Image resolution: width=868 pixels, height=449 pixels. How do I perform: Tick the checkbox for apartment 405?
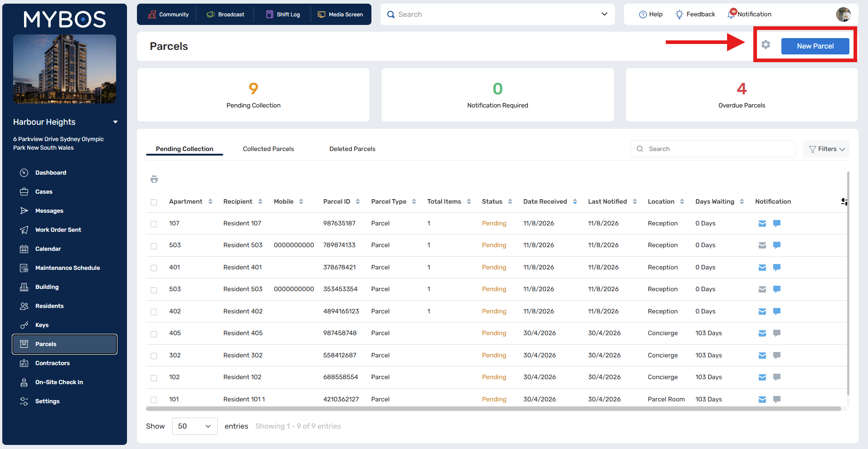tap(154, 334)
